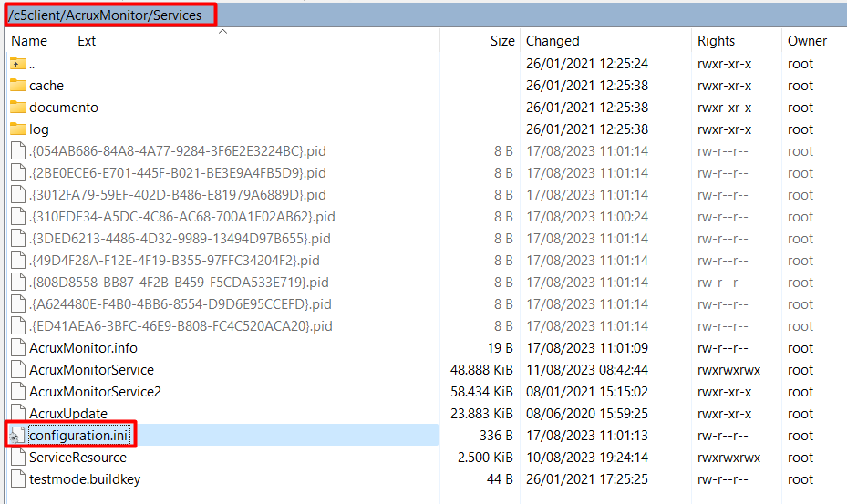The width and height of the screenshot is (847, 504).
Task: Select the testmode.buildkey file name
Action: point(85,479)
